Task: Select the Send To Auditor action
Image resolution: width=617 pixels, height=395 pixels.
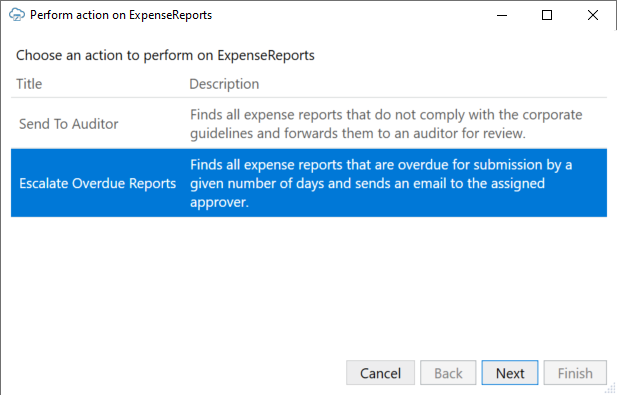Action: click(68, 124)
